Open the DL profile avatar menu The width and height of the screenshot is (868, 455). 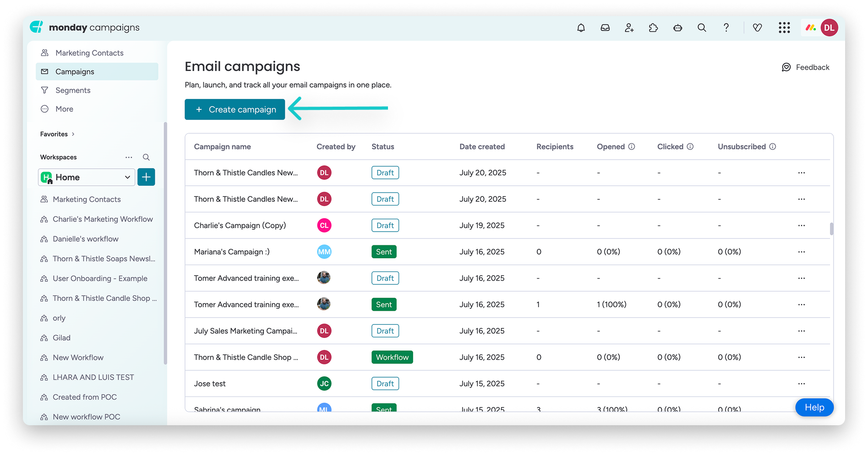click(830, 27)
